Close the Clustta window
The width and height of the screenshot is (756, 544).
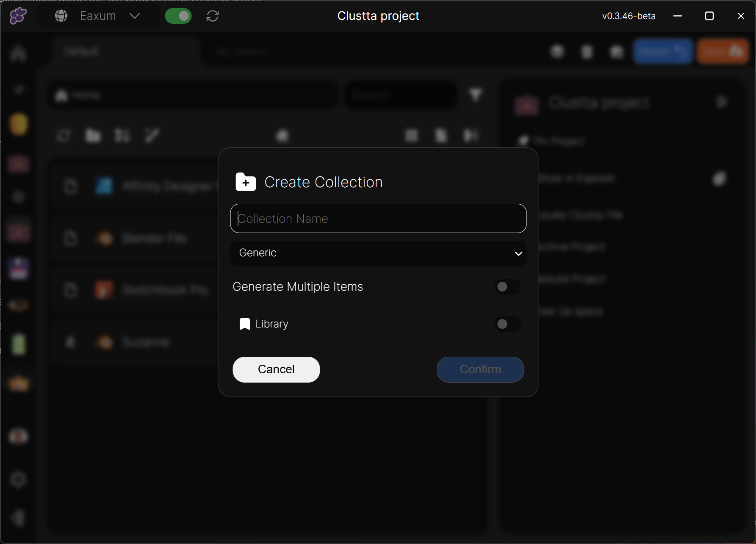[x=741, y=16]
